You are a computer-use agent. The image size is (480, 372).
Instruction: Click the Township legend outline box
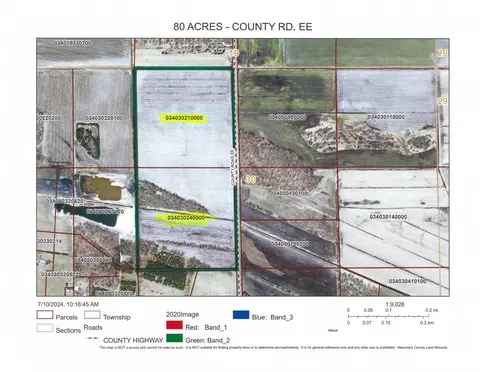pyautogui.click(x=92, y=315)
